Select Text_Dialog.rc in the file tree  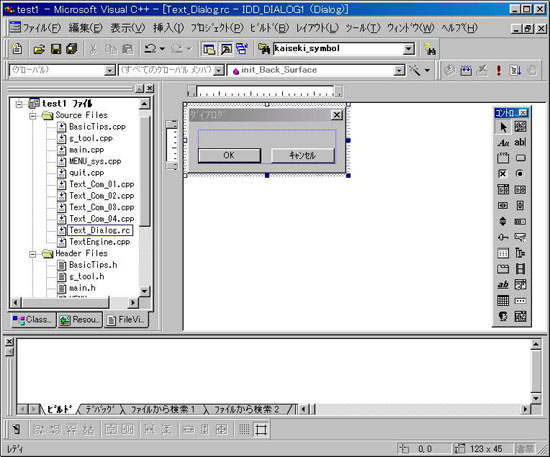click(x=100, y=230)
